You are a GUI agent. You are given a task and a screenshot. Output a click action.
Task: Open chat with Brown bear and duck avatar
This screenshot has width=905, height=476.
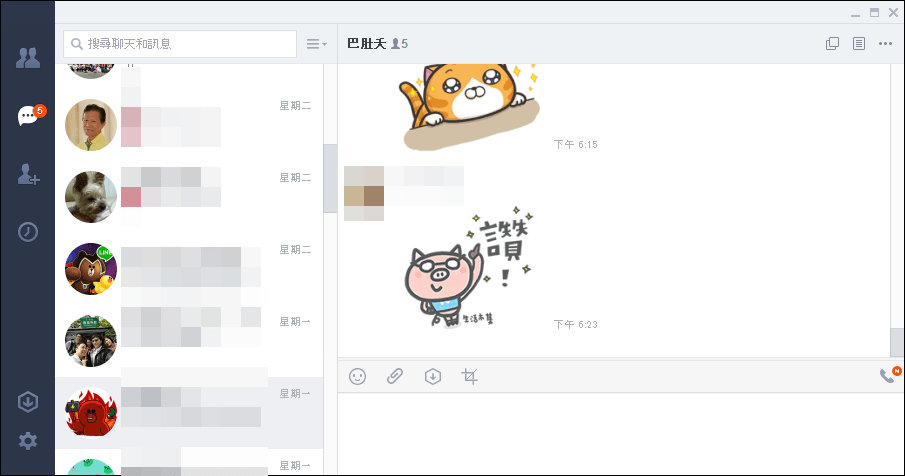pos(91,269)
